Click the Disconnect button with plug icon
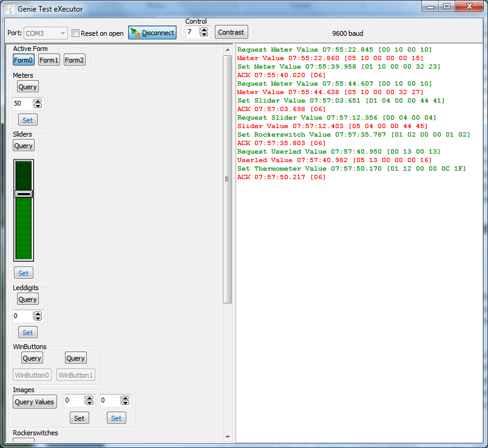The image size is (488, 448). (152, 33)
